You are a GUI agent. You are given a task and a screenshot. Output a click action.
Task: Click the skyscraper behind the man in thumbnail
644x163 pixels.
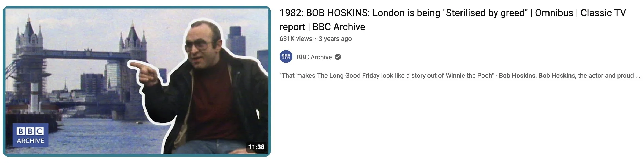[237, 40]
